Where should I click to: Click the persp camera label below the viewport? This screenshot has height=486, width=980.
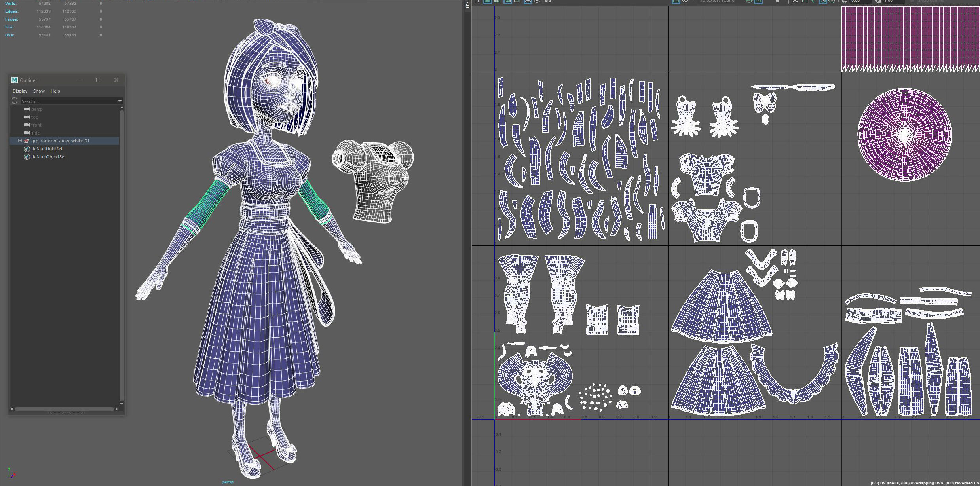click(228, 482)
